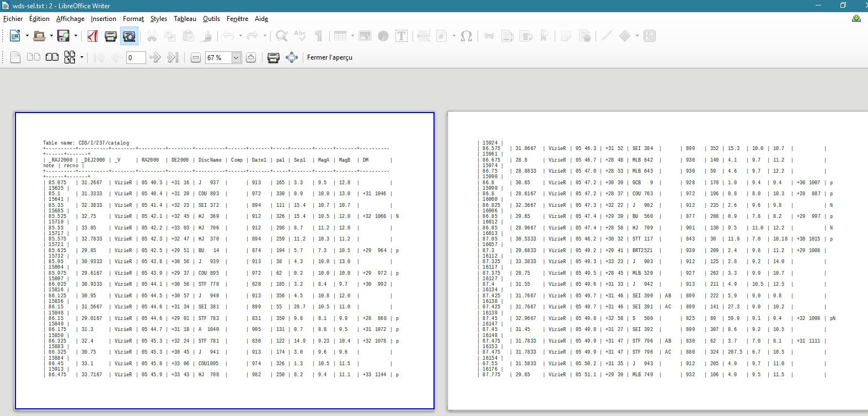Click the Insert Comment note icon
Viewport: 868px width, 416px height.
tap(566, 36)
